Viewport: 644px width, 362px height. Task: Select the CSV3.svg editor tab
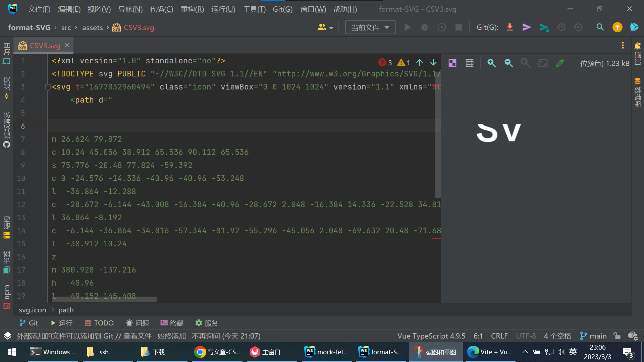pos(45,46)
